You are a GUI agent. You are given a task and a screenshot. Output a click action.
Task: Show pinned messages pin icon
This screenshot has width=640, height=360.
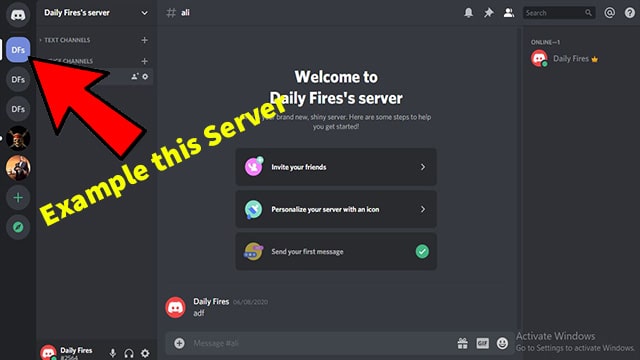pos(489,13)
